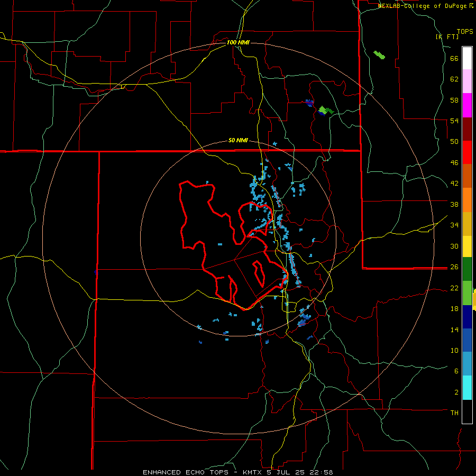Click the yellow legend swatch
Viewport: 476px width, 476px height.
point(467,246)
